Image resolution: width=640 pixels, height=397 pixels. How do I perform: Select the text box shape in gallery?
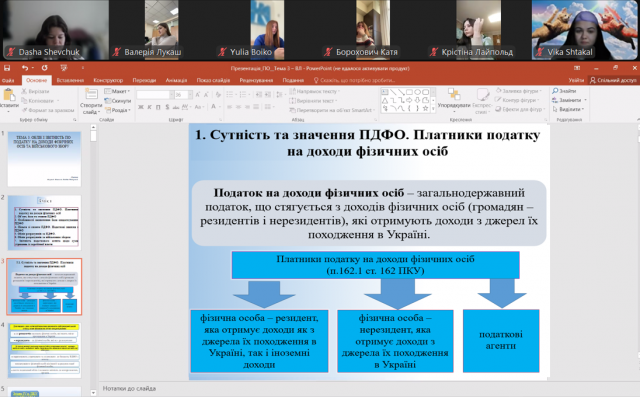click(x=384, y=92)
